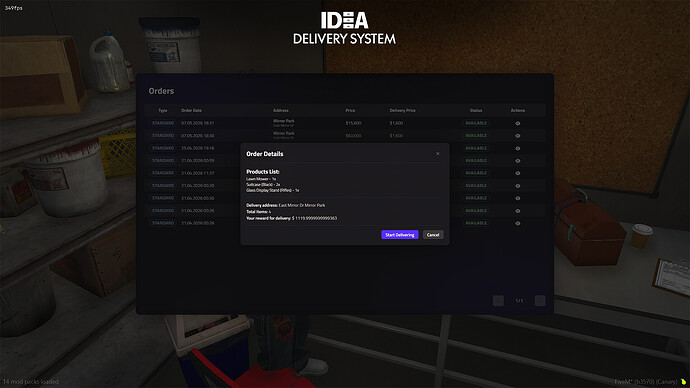Image resolution: width=690 pixels, height=388 pixels.
Task: Select the Price column header
Action: coord(350,110)
